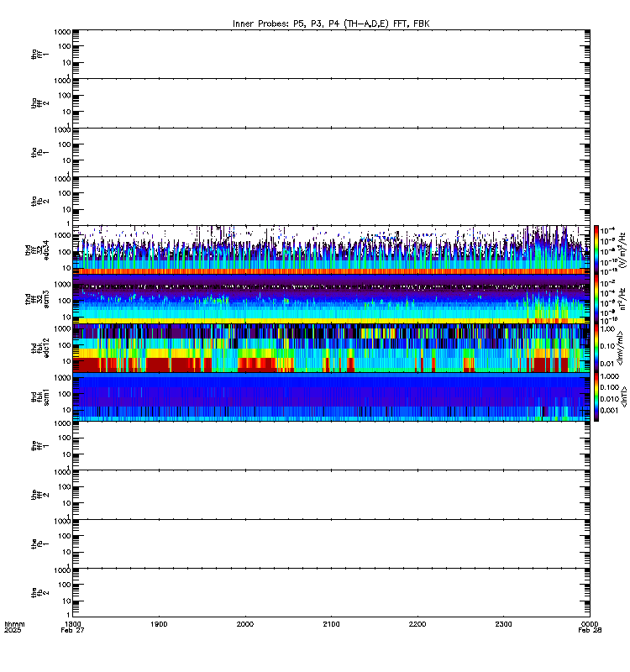Click the 'thd ff 32 scm3' axis label
630x672 pixels.
37,299
